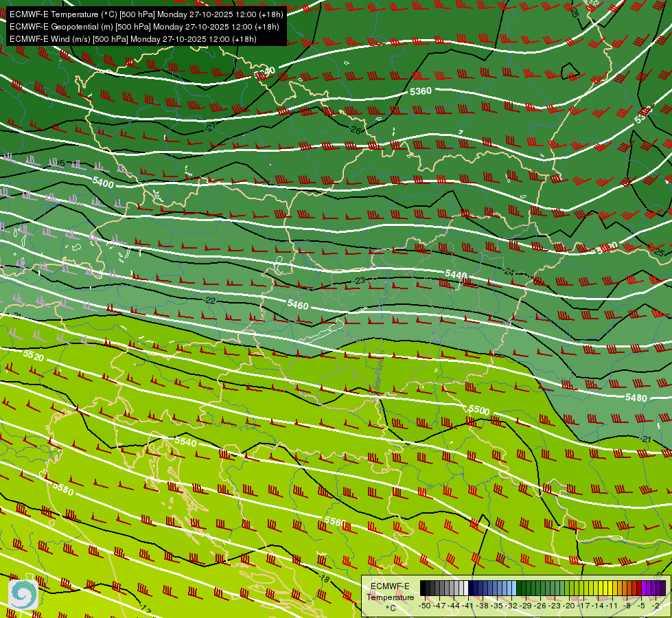Click the -18 isotherm label on the map
This screenshot has height=618, width=672.
pos(325,579)
